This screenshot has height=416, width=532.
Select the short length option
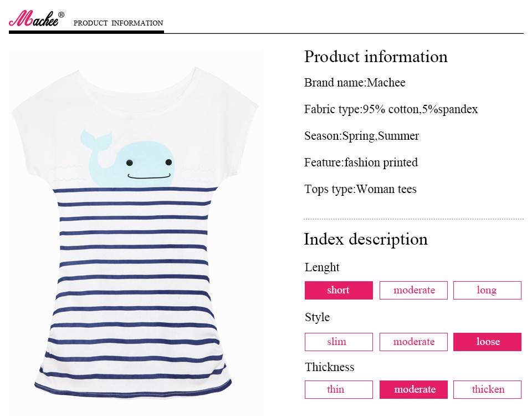click(339, 290)
